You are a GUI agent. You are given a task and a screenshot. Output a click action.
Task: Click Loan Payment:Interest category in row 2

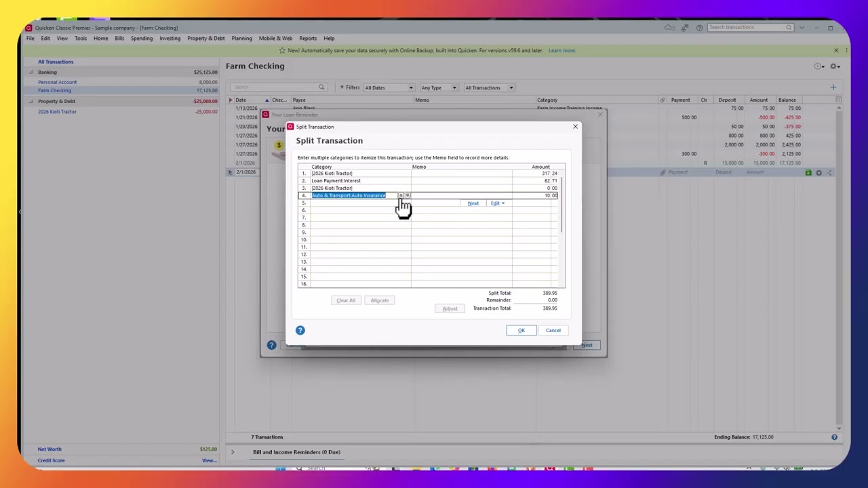point(336,181)
